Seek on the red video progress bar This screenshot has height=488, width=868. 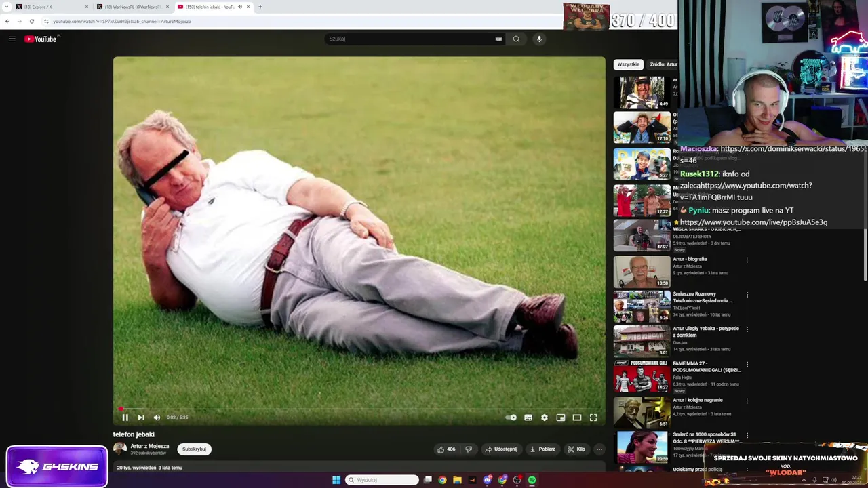pos(359,409)
